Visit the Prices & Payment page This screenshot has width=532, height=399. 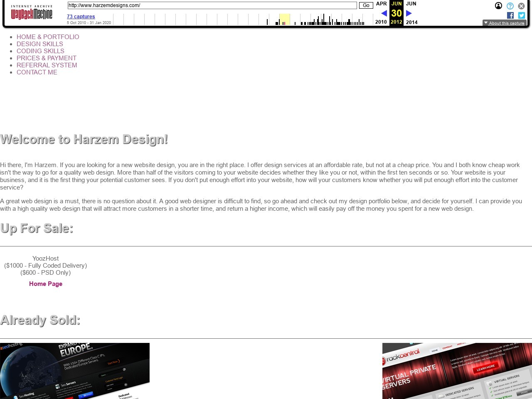47,58
